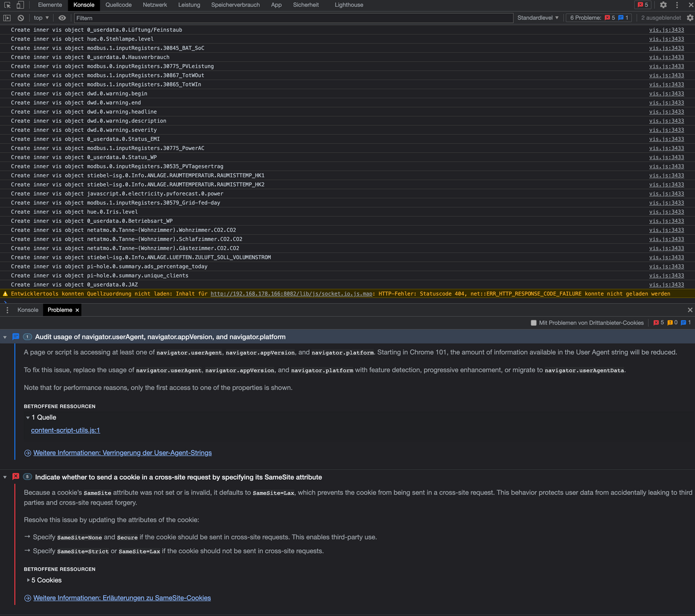The width and height of the screenshot is (695, 616).
Task: Open the DevTools three-dot customize menu
Action: (x=677, y=5)
